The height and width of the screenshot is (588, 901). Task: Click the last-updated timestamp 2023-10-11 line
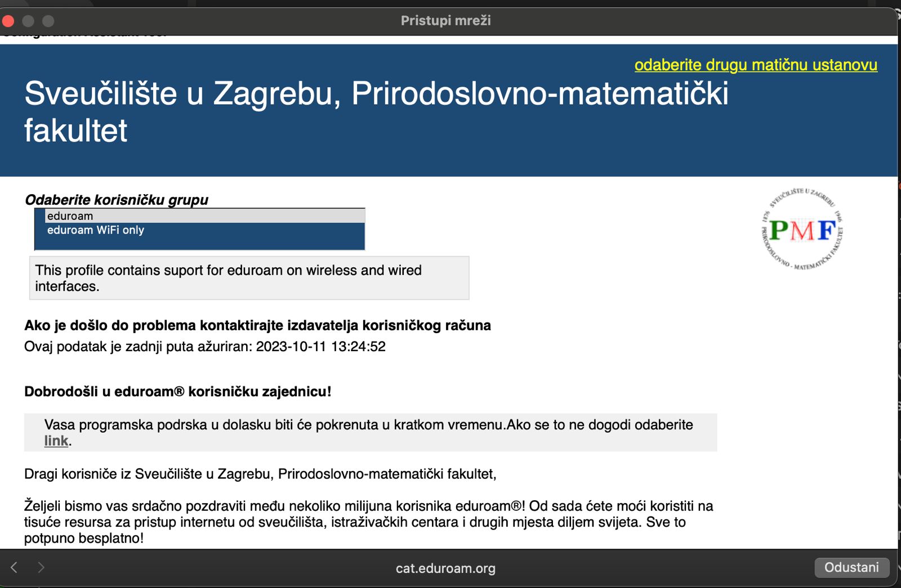pyautogui.click(x=205, y=347)
